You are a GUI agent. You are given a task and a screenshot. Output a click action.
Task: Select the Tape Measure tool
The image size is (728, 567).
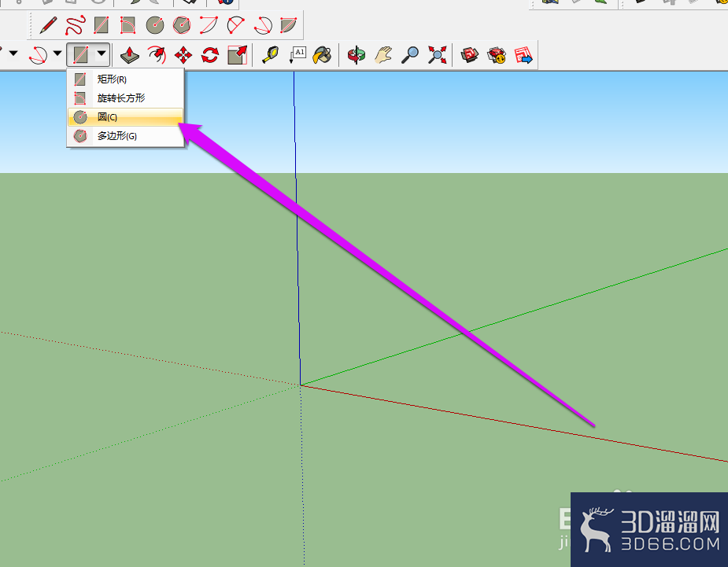(x=270, y=55)
